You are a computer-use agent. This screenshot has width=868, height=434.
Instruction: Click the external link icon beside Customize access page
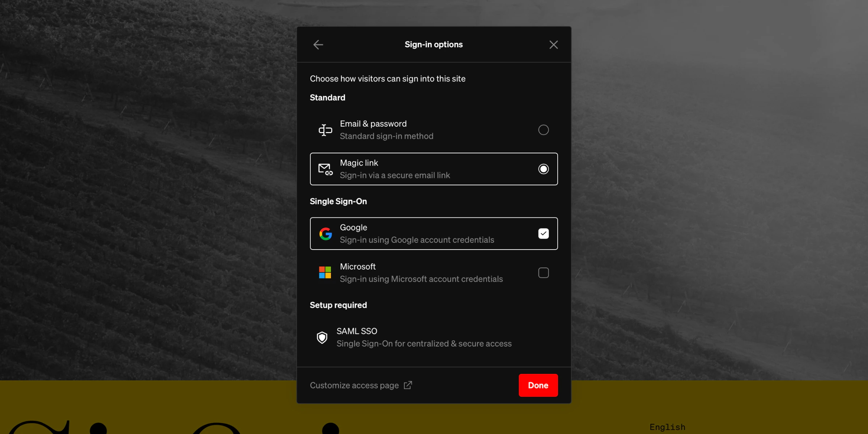pos(408,385)
